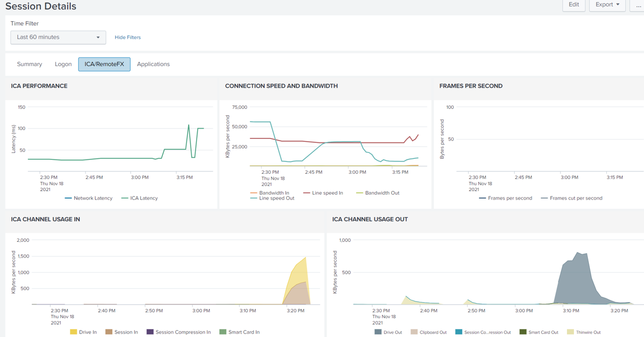Click the Edit button
This screenshot has height=337, width=644.
pyautogui.click(x=573, y=5)
